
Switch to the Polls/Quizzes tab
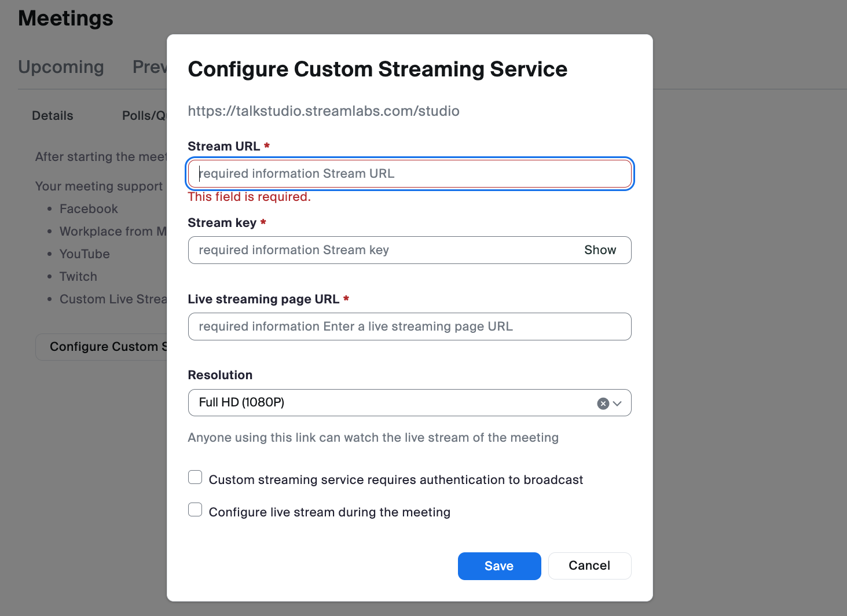(x=145, y=115)
